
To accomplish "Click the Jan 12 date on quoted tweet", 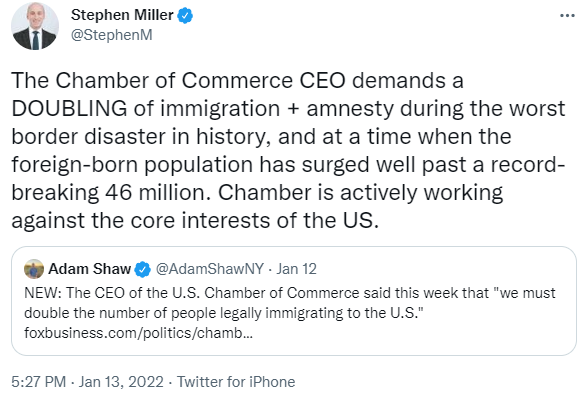I will [x=297, y=269].
